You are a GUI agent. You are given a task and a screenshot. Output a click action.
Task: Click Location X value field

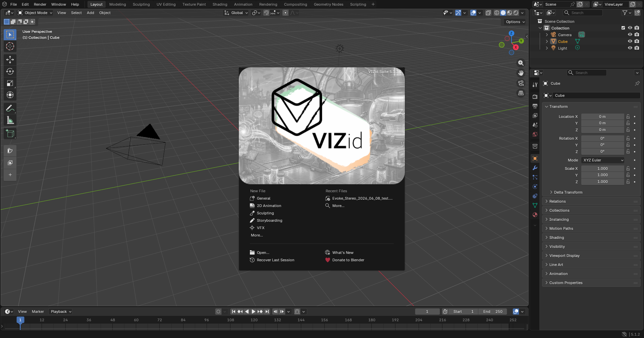pyautogui.click(x=602, y=117)
